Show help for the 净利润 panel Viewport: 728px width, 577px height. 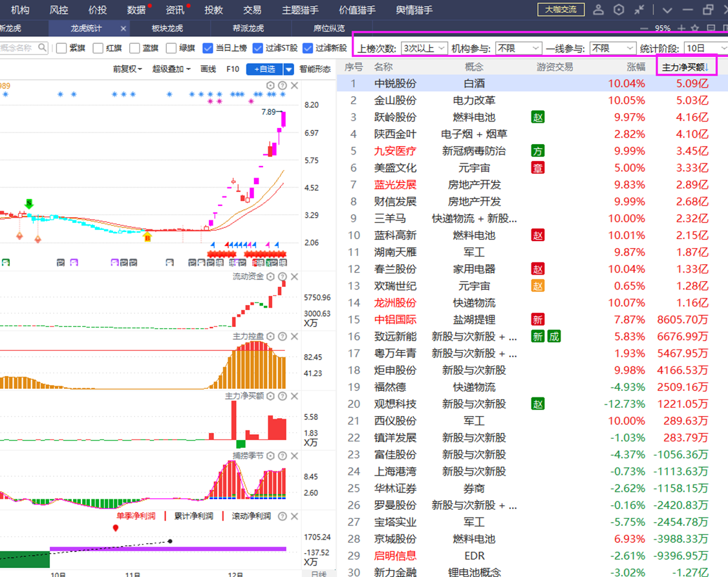pos(283,516)
